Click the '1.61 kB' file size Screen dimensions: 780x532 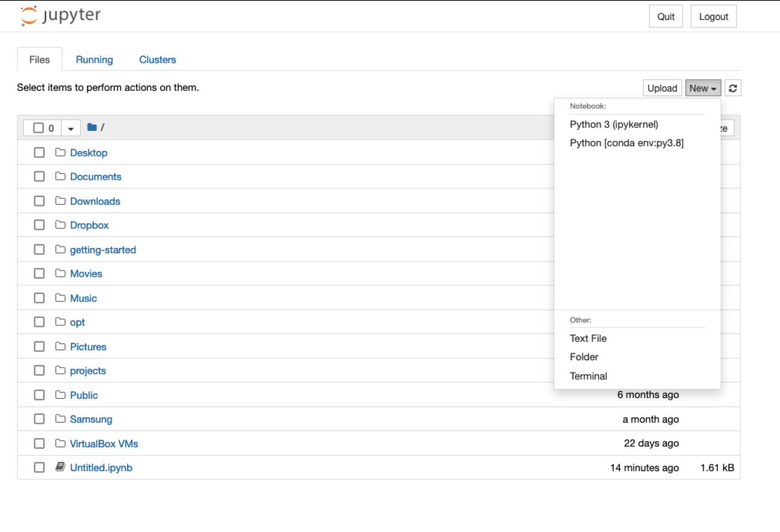(718, 467)
